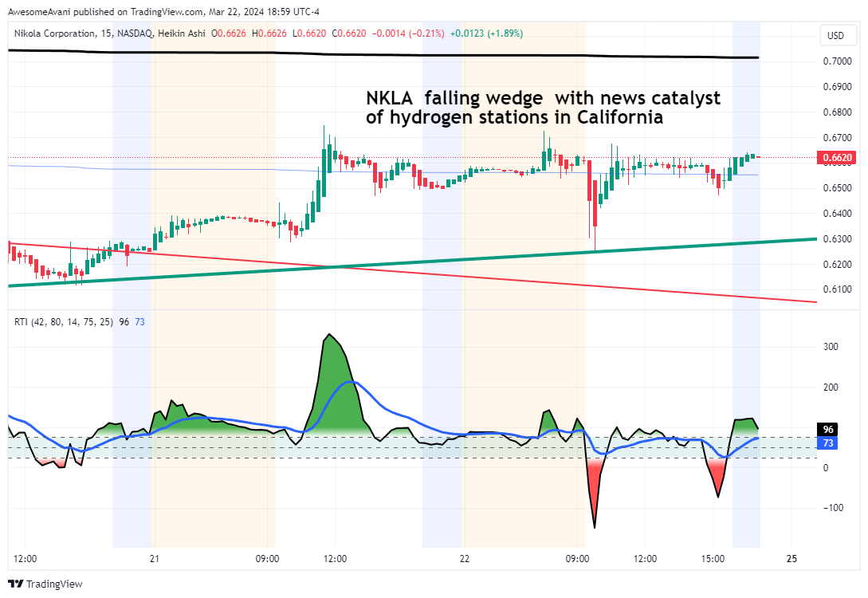Click the 15:00 time axis label
The image size is (868, 598).
(x=713, y=559)
